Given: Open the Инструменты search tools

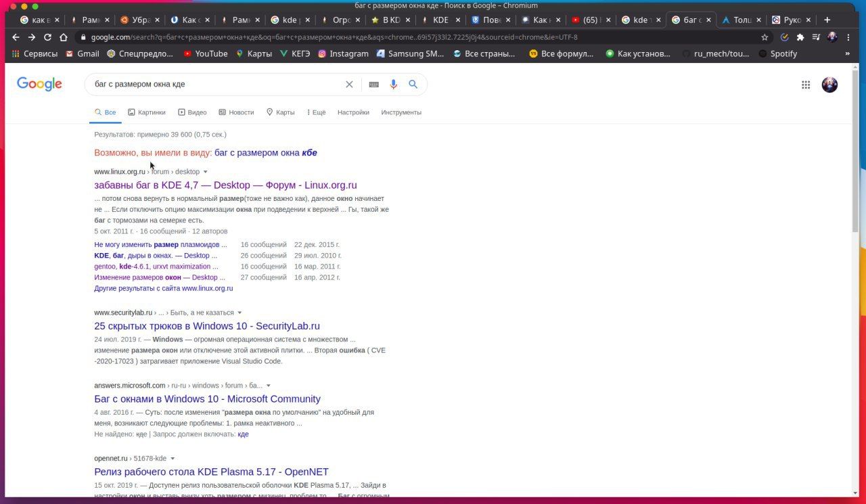Looking at the screenshot, I should pyautogui.click(x=401, y=112).
